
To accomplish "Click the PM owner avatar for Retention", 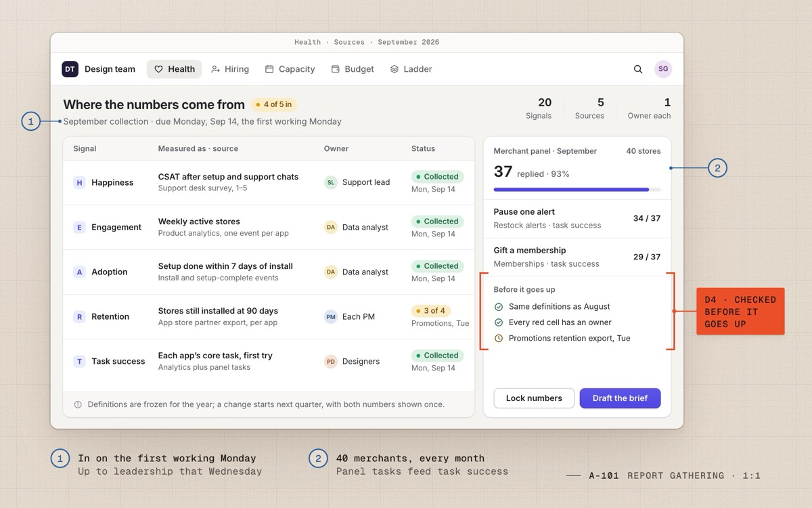I will pyautogui.click(x=331, y=316).
